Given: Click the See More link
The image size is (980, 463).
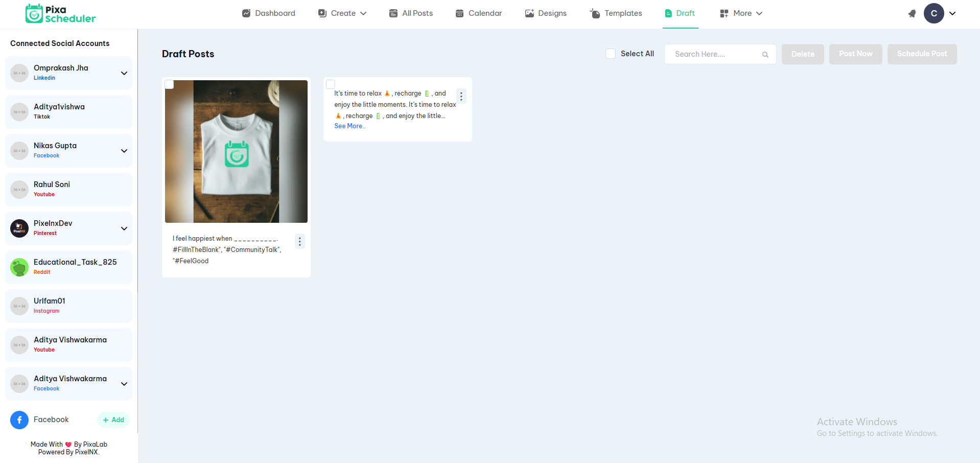Looking at the screenshot, I should click(x=349, y=126).
